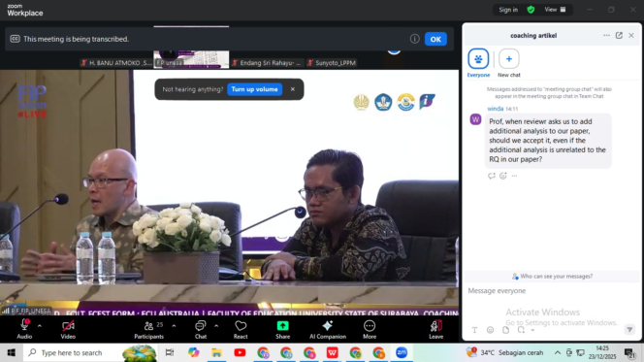Open AI Companion
Screen dimensions: 644x362
coord(328,329)
